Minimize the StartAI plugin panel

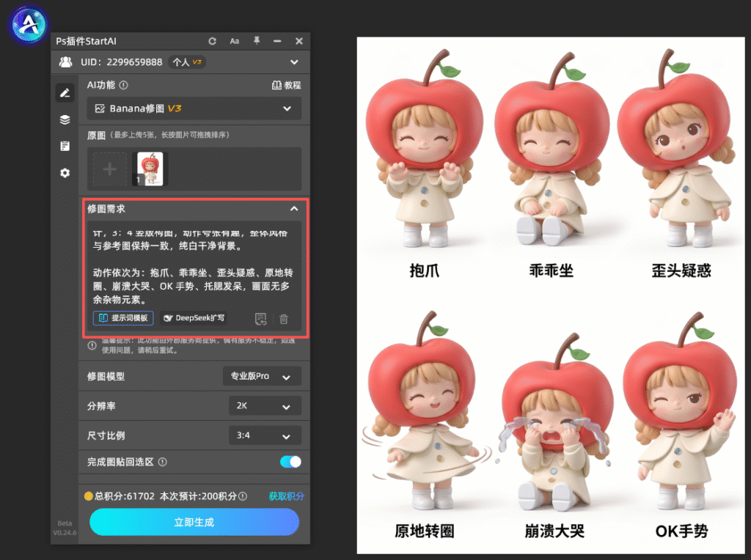(x=277, y=41)
